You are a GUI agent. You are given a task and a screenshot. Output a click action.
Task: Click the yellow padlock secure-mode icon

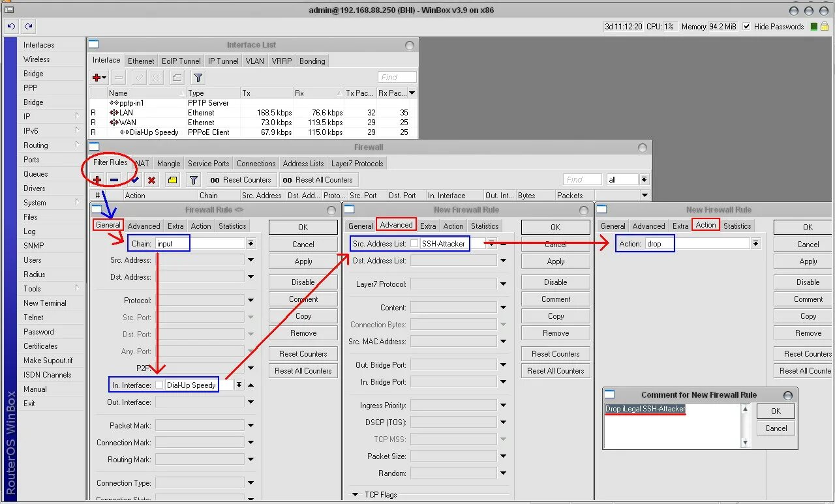[x=826, y=27]
